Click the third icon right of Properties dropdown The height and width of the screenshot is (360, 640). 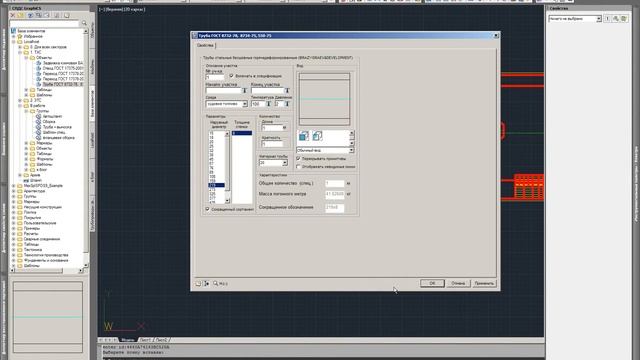pyautogui.click(x=624, y=19)
